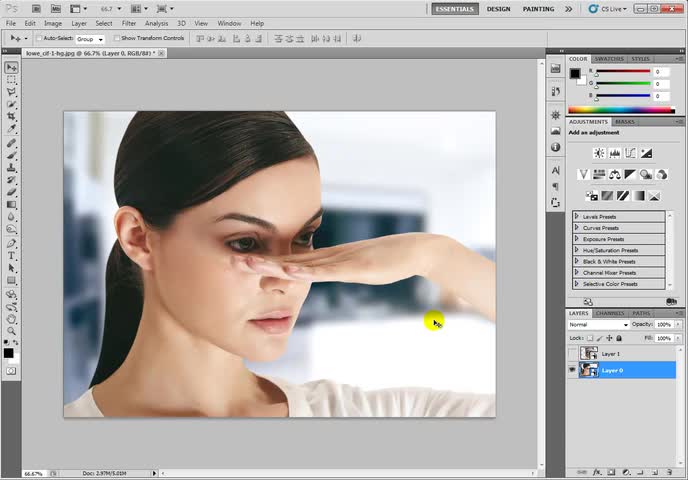Open the Normal blend mode dropdown

click(x=598, y=324)
